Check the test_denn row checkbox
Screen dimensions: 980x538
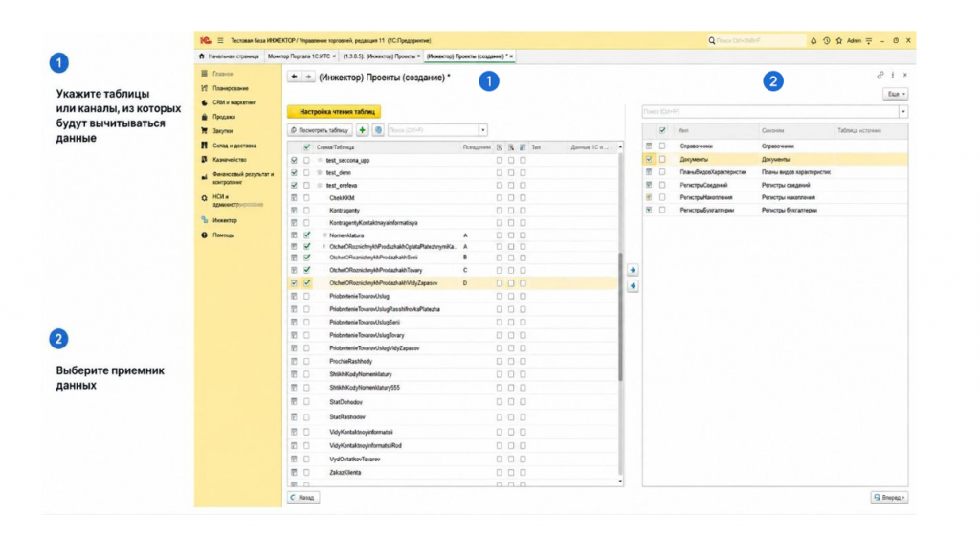click(x=306, y=173)
